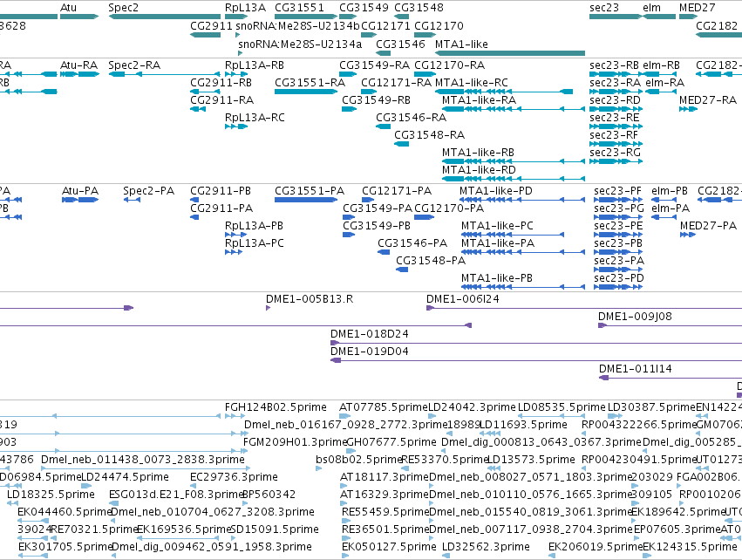
Task: Select protein elm-PA
Action: (x=664, y=217)
